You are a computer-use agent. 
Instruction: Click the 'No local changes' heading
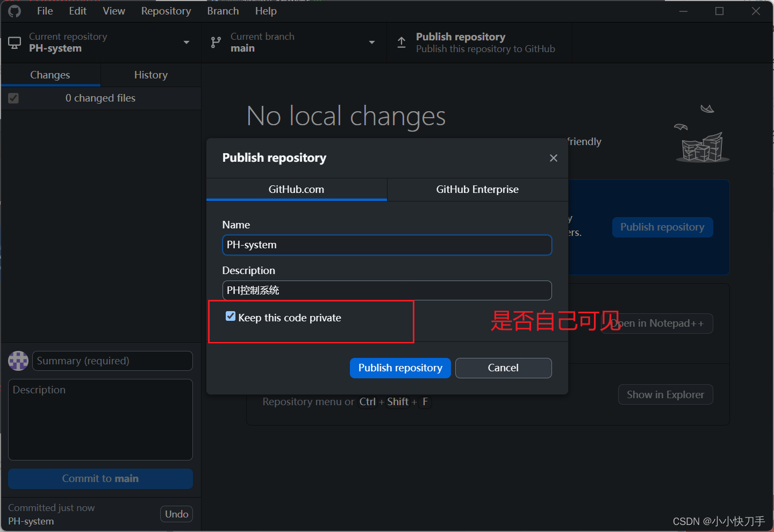tap(346, 116)
